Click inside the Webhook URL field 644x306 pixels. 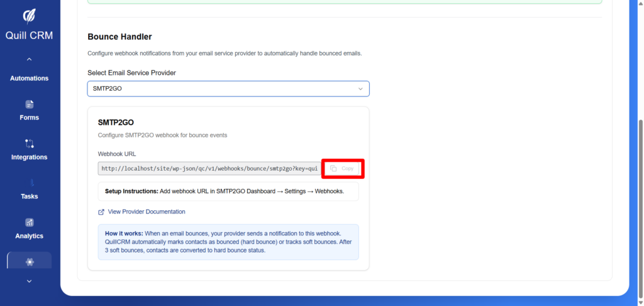click(x=209, y=169)
